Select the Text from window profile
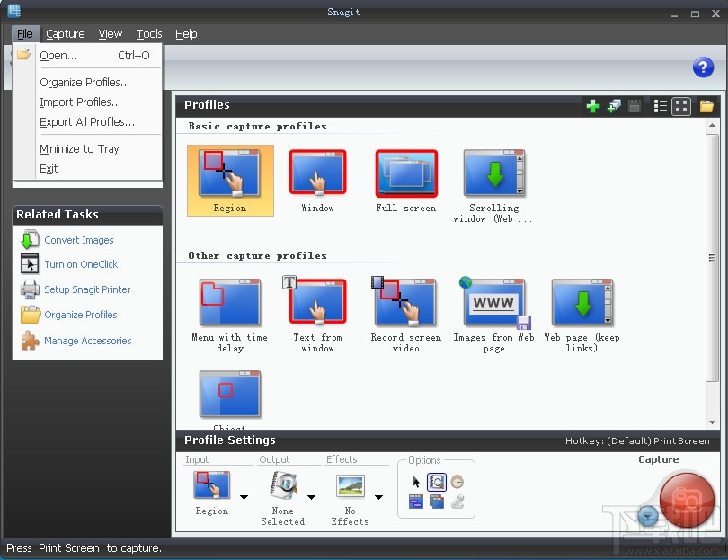The width and height of the screenshot is (728, 560). point(317,301)
